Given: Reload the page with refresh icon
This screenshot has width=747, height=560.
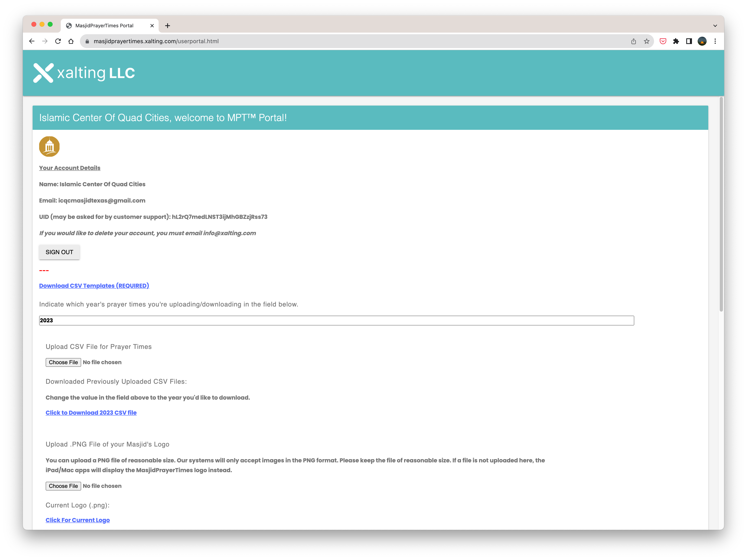Looking at the screenshot, I should coord(58,41).
